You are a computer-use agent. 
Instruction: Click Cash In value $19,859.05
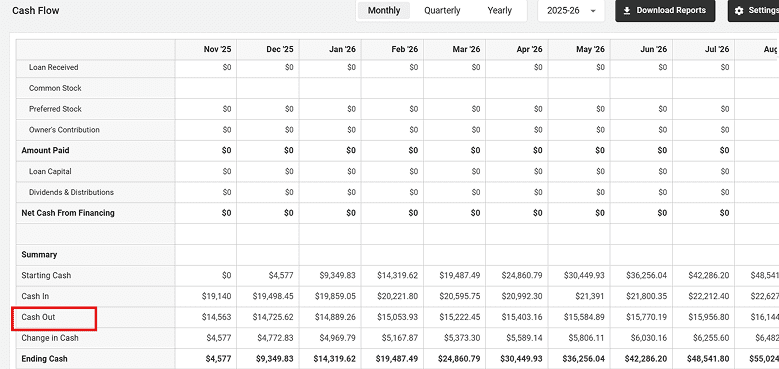coord(335,296)
